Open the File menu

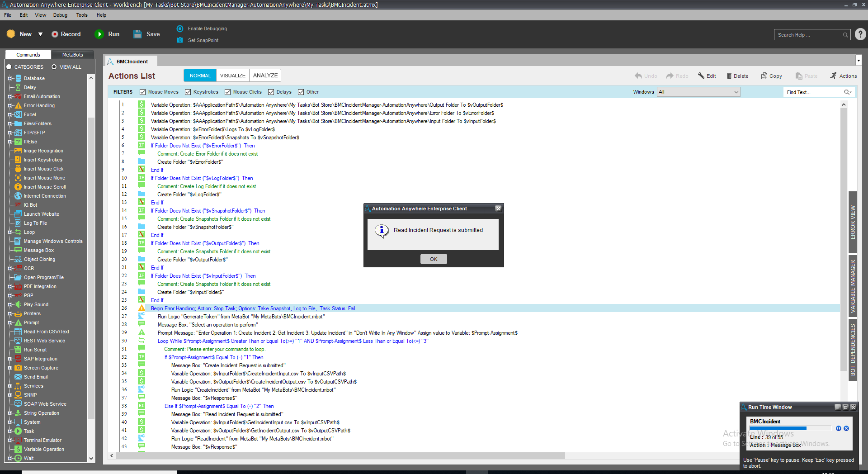click(x=8, y=15)
